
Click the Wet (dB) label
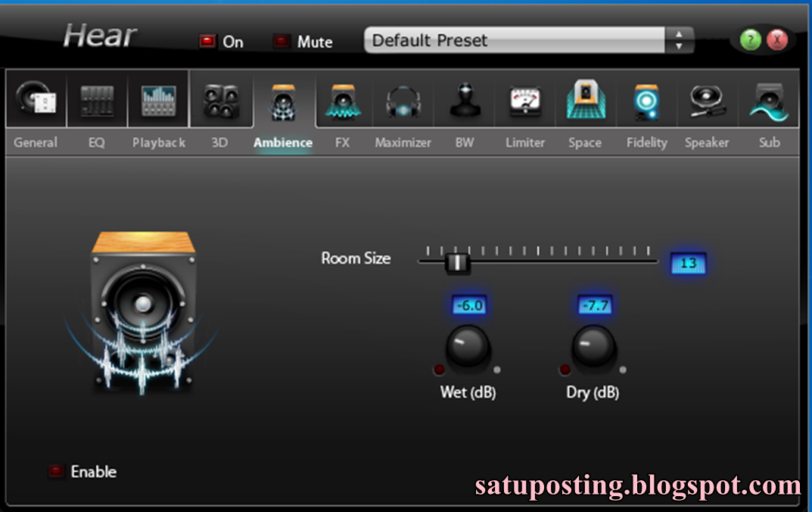pyautogui.click(x=468, y=392)
